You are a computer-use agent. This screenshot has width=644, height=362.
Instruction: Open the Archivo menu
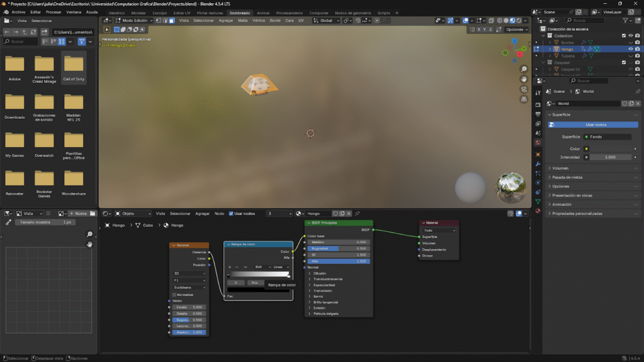[x=18, y=12]
